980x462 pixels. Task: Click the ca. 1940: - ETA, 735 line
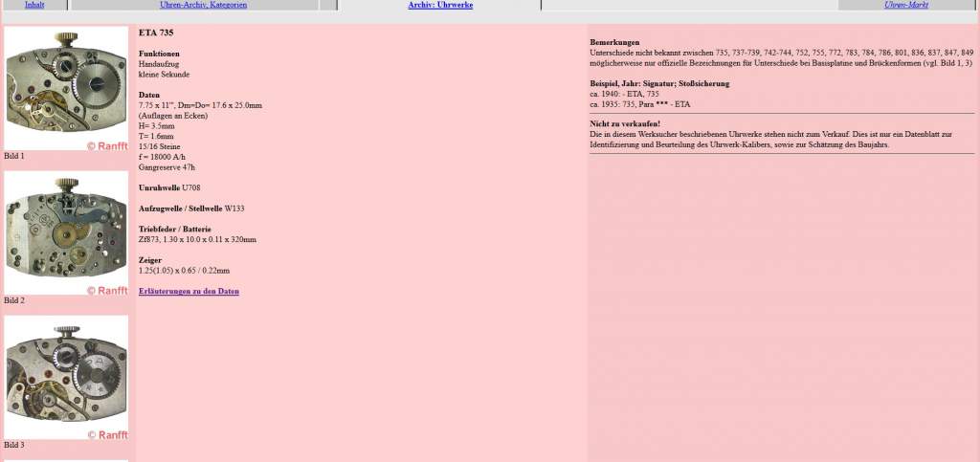[624, 94]
